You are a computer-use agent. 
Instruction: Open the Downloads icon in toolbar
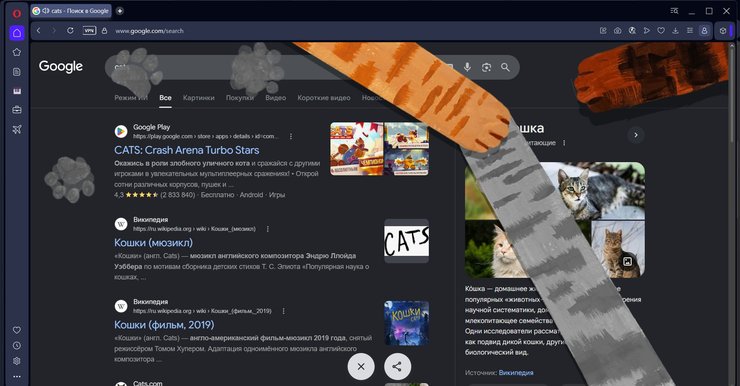(675, 31)
